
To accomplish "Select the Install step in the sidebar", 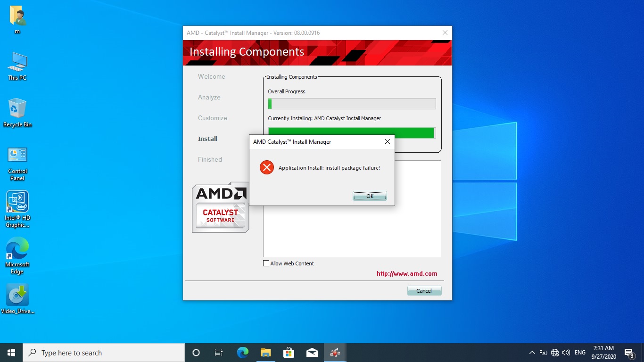I will pos(207,139).
